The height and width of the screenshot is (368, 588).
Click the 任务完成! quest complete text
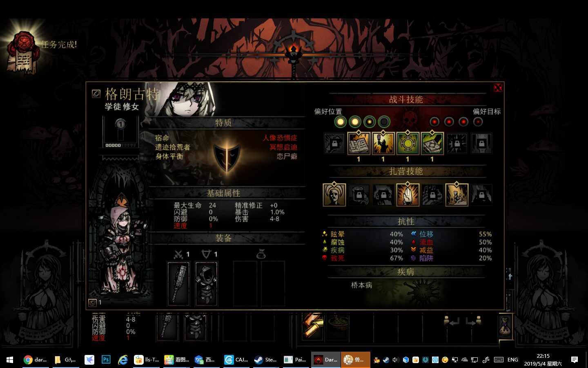[x=59, y=45]
